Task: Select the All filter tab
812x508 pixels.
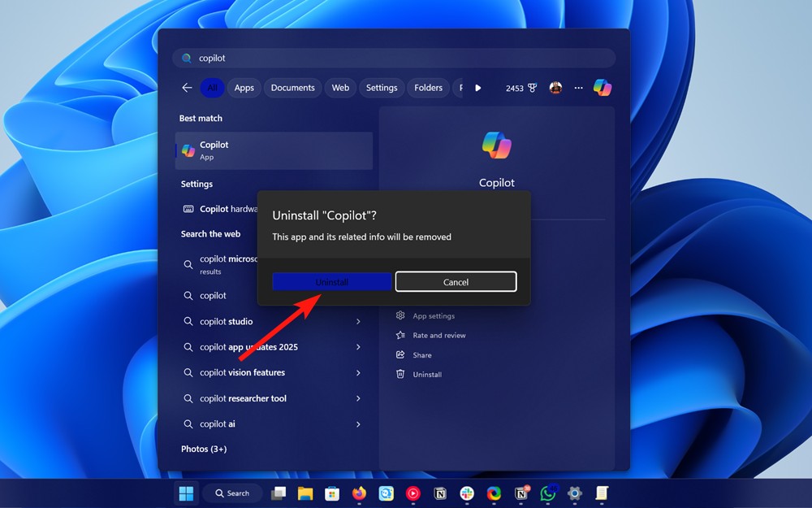Action: click(212, 88)
